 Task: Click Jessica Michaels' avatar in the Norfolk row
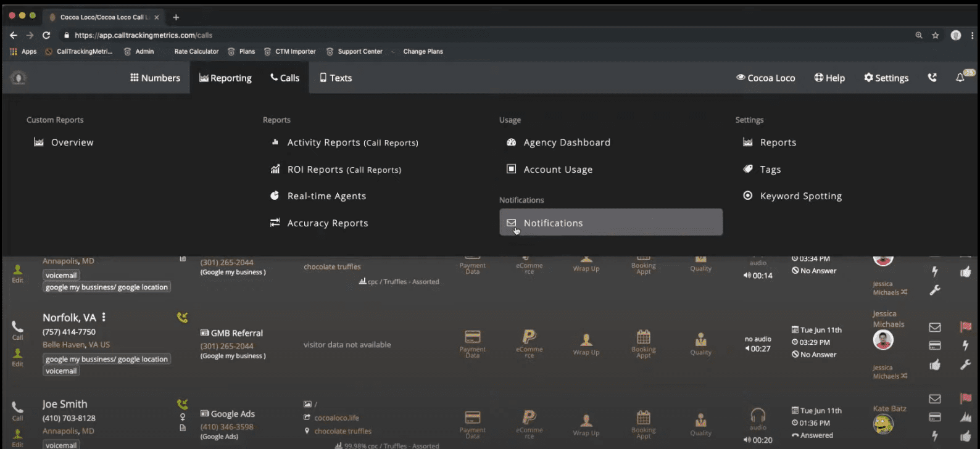[883, 340]
